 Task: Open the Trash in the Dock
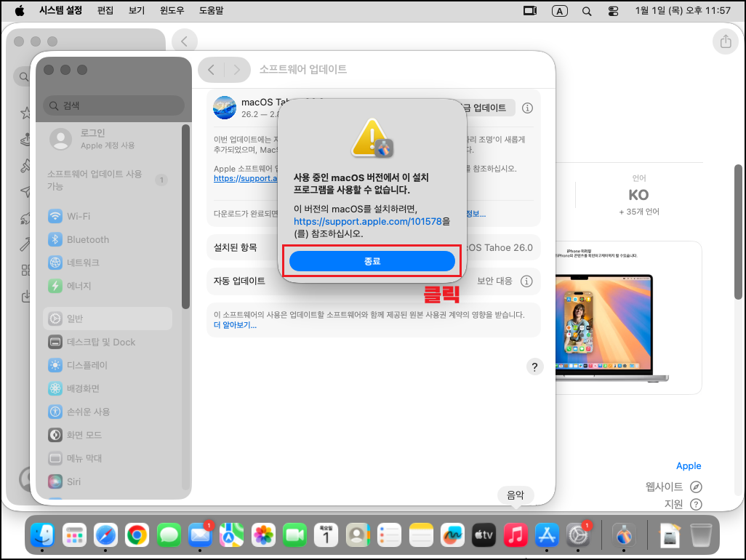tap(701, 535)
